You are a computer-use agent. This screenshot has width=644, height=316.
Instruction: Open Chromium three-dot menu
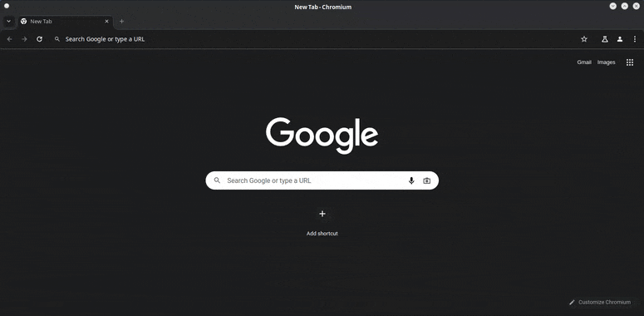635,39
